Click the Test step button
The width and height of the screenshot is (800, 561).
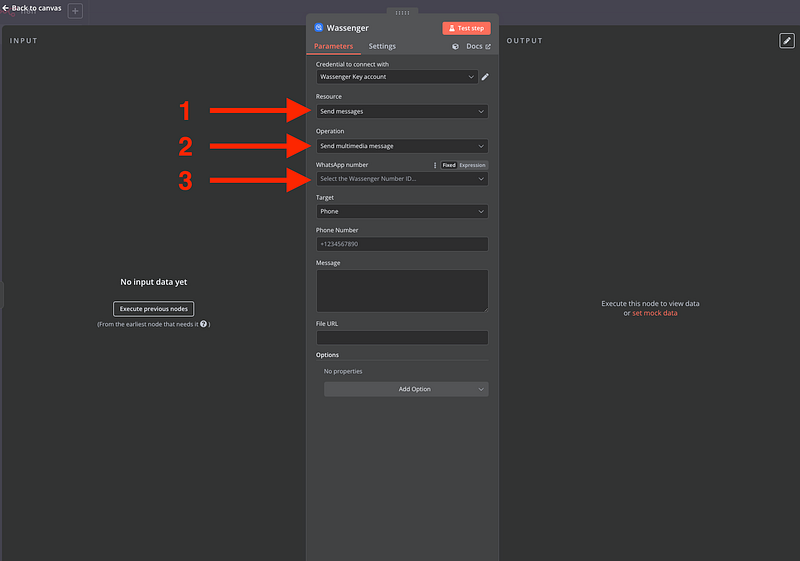tap(466, 28)
